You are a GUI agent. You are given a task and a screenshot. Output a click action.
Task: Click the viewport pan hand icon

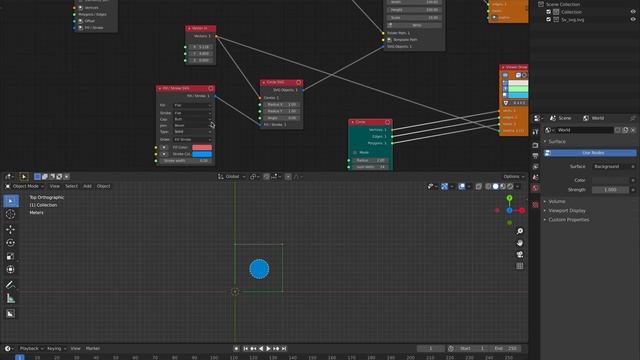[x=520, y=243]
